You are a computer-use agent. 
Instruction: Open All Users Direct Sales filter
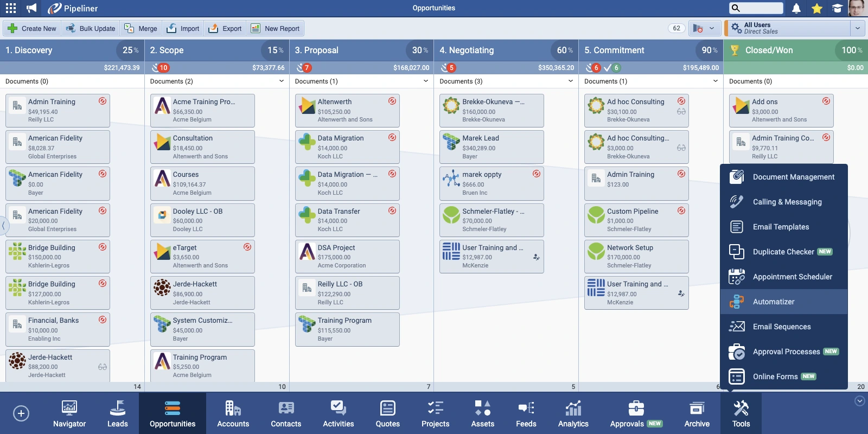(x=788, y=28)
